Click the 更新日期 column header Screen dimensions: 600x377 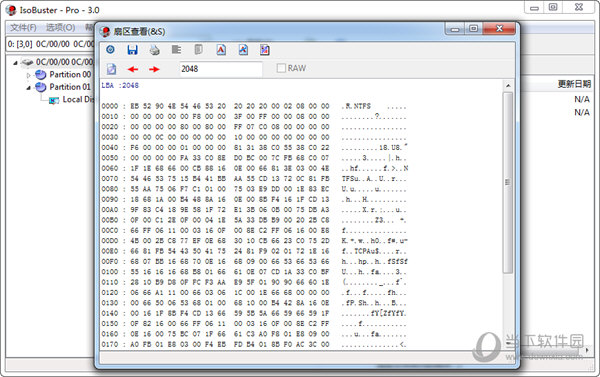pyautogui.click(x=574, y=84)
